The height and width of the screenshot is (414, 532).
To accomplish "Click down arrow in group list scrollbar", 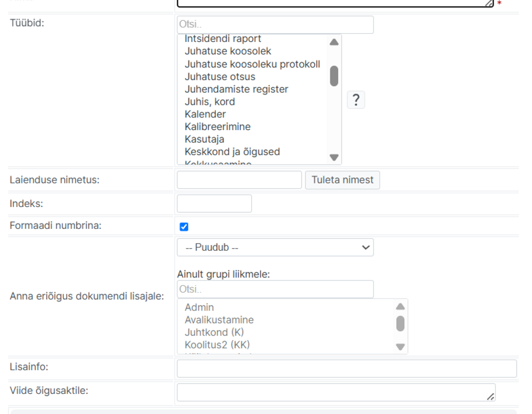I will tap(400, 347).
